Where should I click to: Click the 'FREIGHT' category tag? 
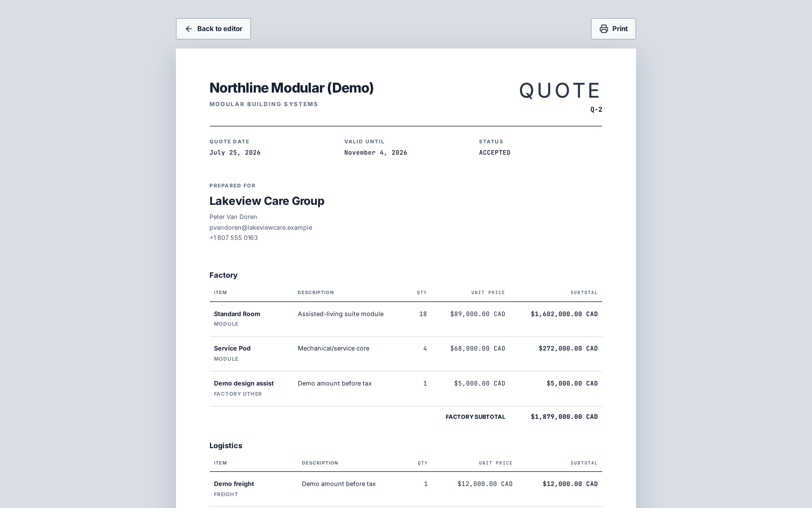(226, 494)
